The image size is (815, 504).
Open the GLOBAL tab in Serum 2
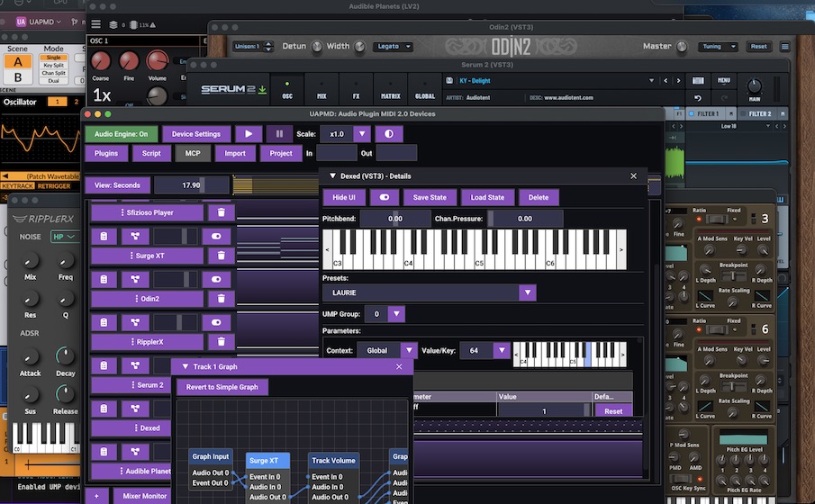[425, 89]
